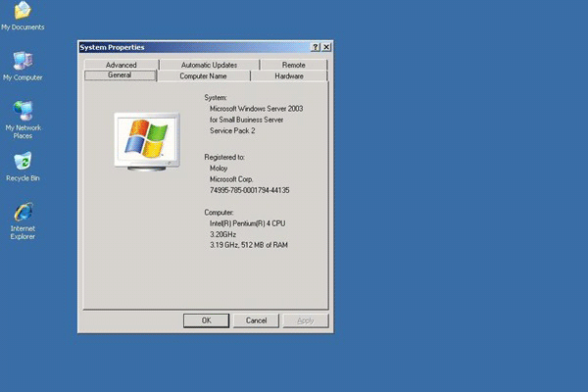Click the product ID 74995-785-0001794-44135
This screenshot has width=588, height=392.
coord(249,190)
